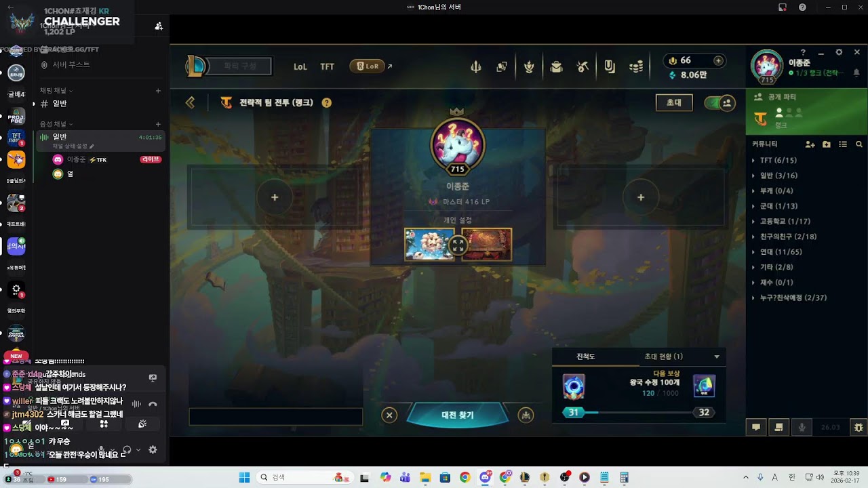Switch to the TFT tab
This screenshot has width=868, height=488.
tap(328, 66)
